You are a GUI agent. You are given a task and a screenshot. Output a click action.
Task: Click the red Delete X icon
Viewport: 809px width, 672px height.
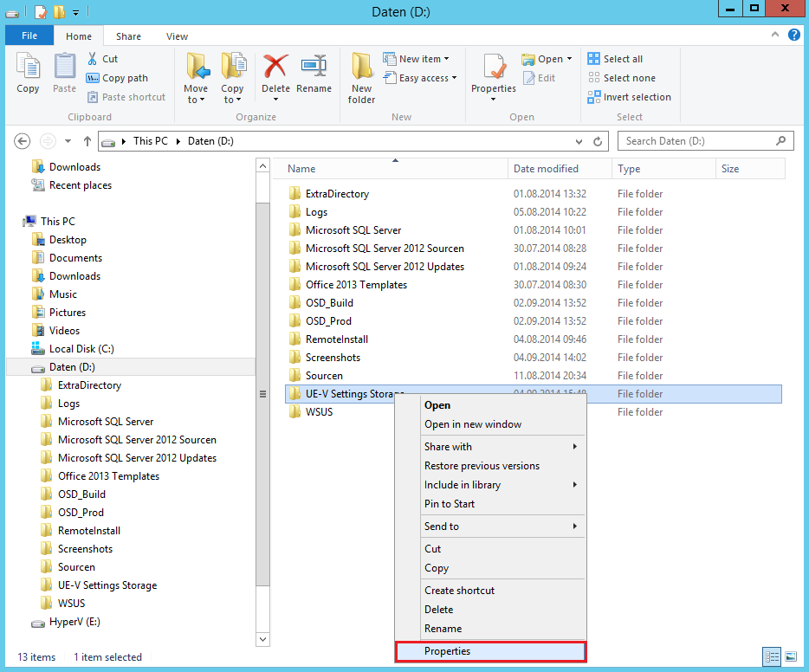(x=275, y=67)
